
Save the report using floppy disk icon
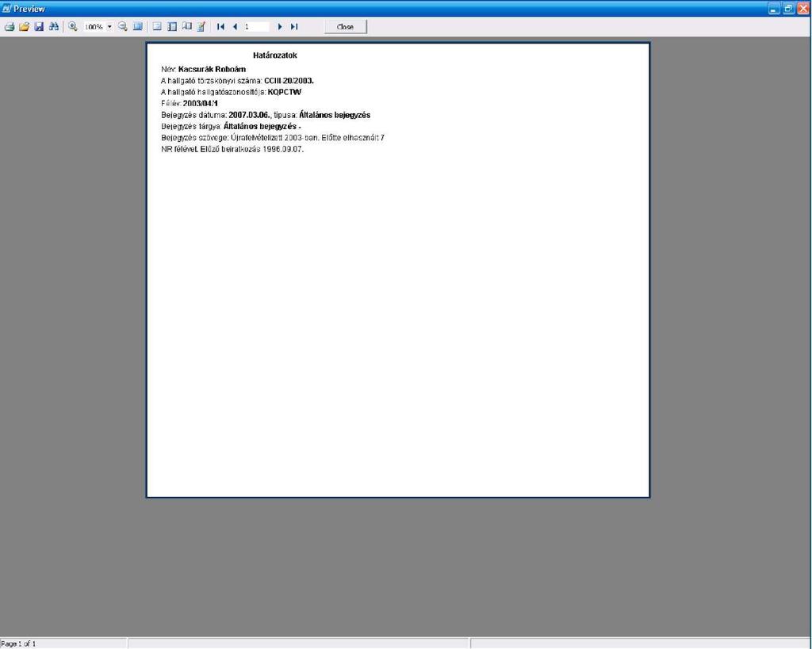point(39,27)
